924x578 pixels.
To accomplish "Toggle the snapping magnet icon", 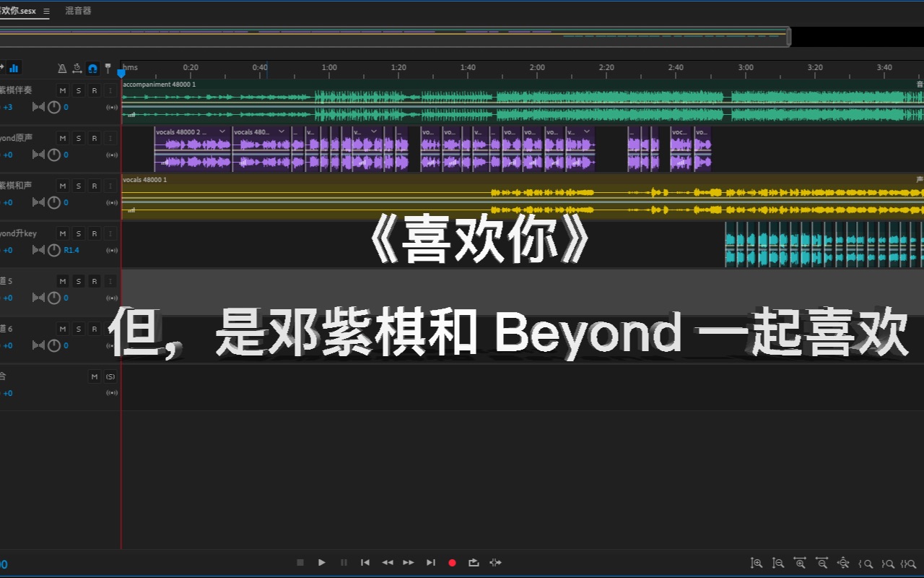I will (x=92, y=68).
